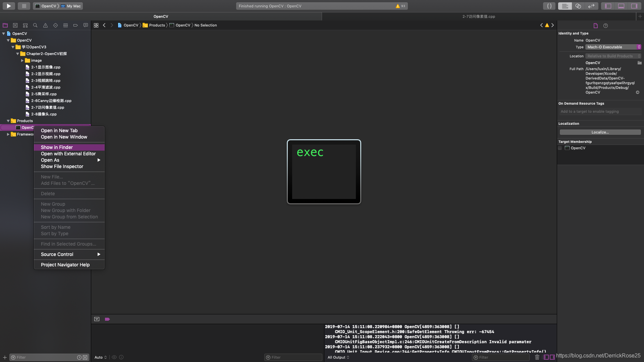Expand the Frameworks group

(8, 134)
